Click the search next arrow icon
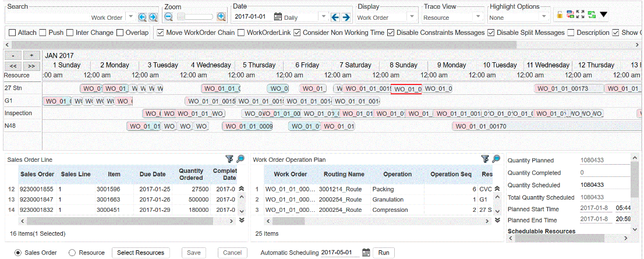The width and height of the screenshot is (644, 259). [153, 17]
